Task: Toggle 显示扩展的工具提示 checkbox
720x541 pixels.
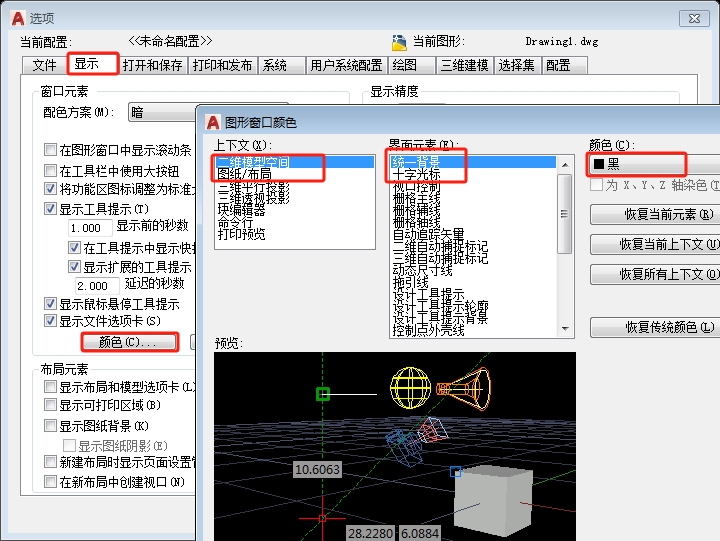Action: click(74, 266)
